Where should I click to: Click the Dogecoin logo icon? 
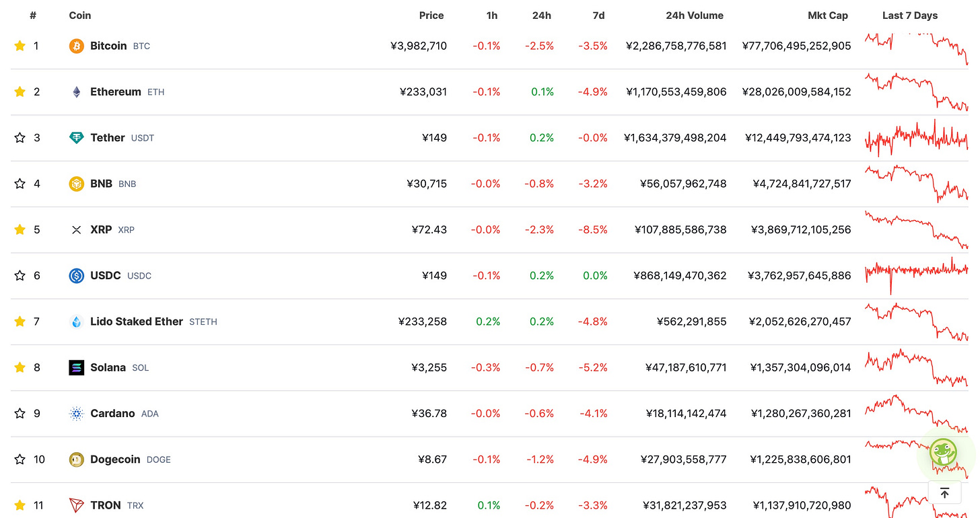(x=77, y=459)
